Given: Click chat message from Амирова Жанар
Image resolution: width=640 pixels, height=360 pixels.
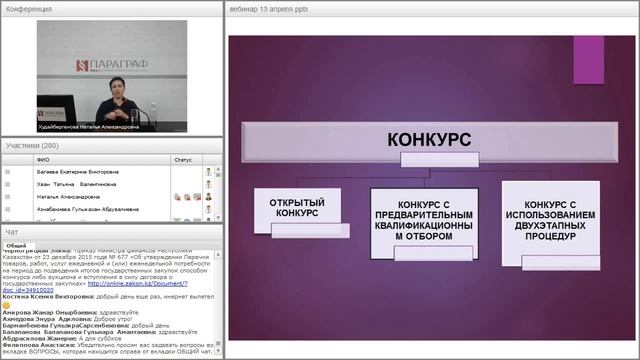Looking at the screenshot, I should 70,312.
